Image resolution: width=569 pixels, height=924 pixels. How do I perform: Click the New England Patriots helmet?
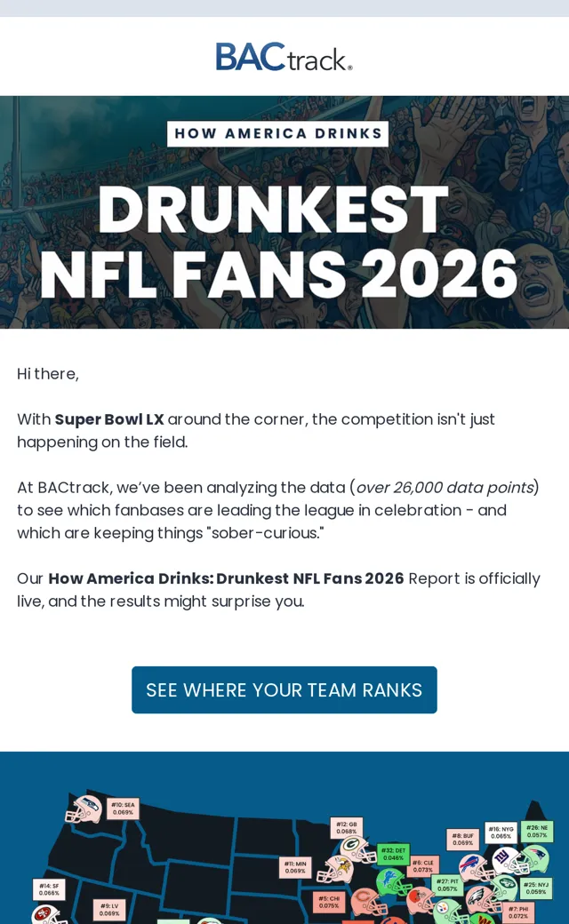pyautogui.click(x=533, y=858)
